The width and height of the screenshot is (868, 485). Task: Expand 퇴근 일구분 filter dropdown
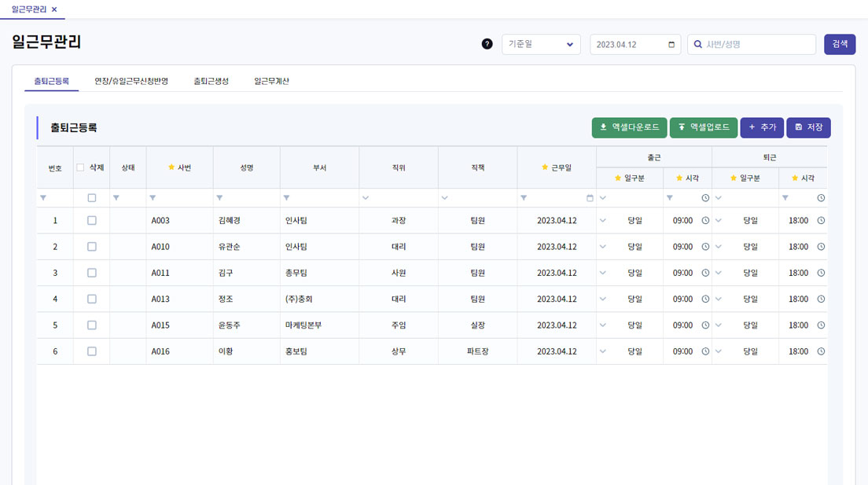[x=719, y=197]
